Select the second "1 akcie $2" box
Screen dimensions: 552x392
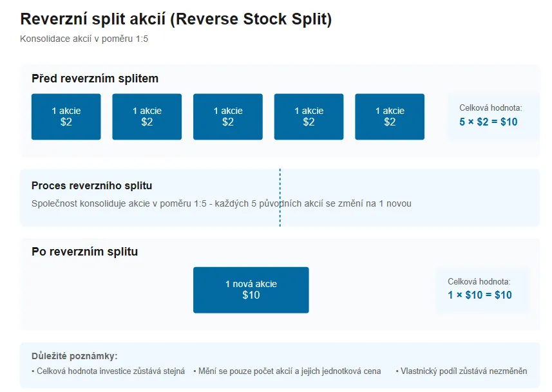pos(147,117)
